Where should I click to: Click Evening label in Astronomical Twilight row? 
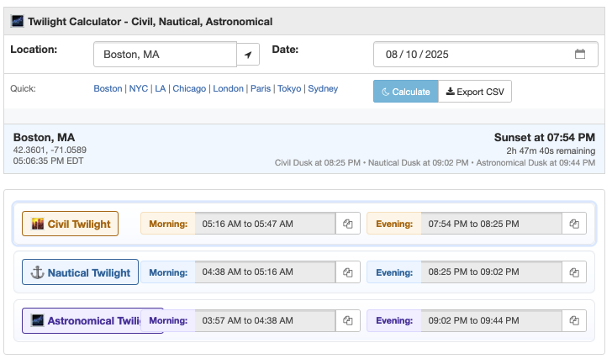click(x=394, y=320)
